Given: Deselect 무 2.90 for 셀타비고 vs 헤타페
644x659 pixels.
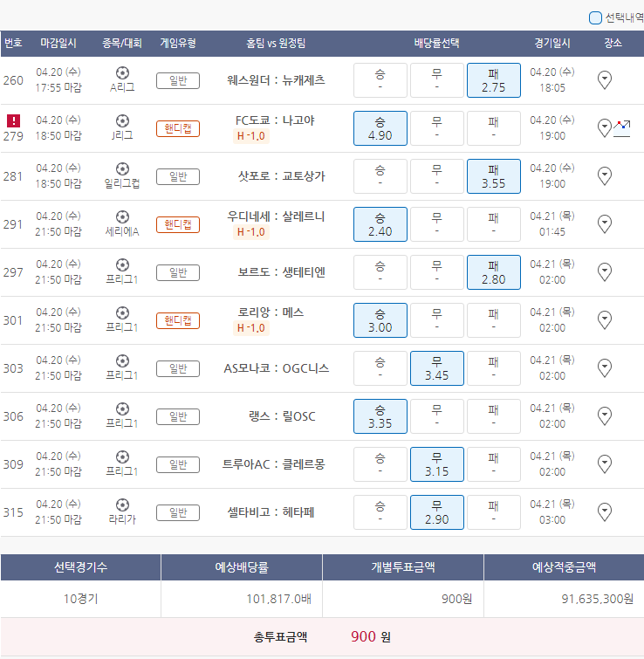Looking at the screenshot, I should point(437,511).
